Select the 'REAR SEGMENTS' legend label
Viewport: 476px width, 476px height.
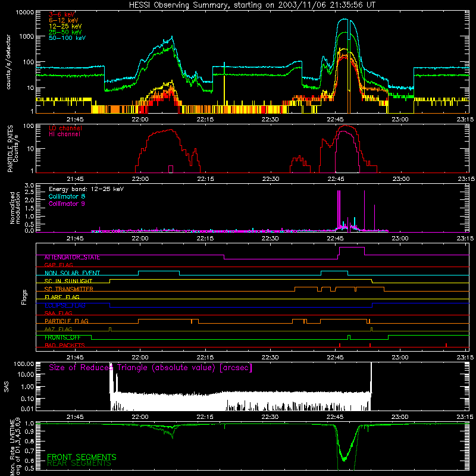(x=79, y=464)
